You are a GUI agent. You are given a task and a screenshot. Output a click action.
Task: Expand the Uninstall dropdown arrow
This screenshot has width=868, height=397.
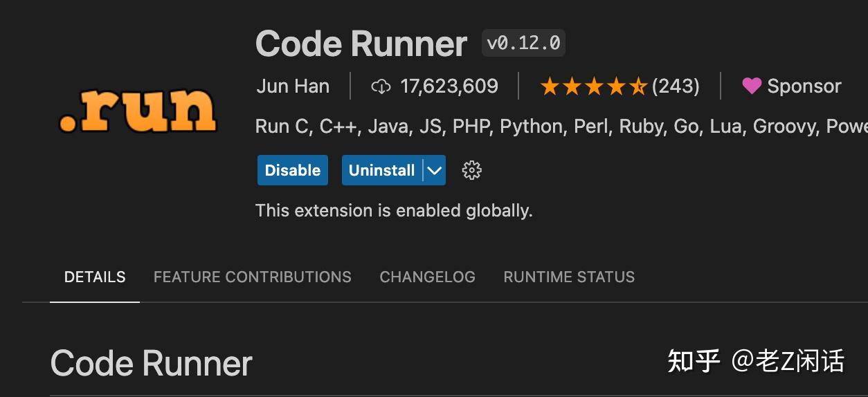click(434, 170)
